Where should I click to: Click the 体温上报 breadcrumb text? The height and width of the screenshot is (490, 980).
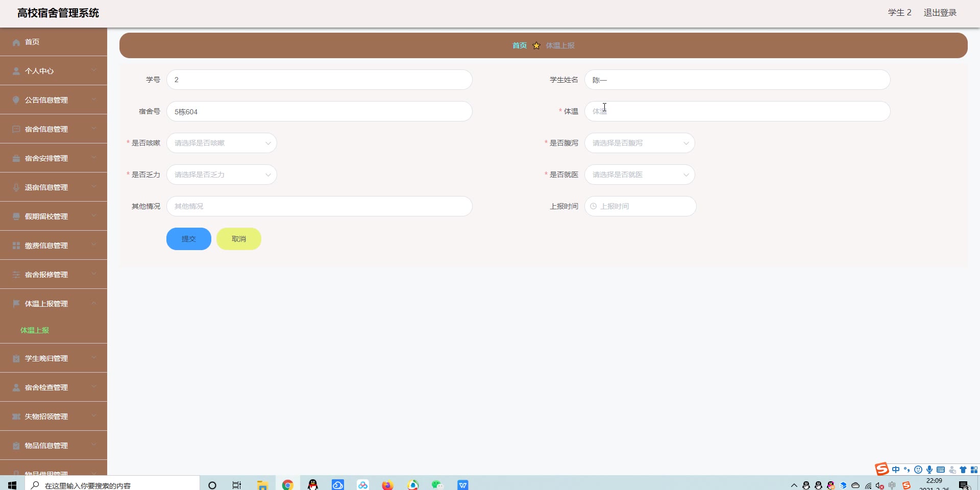560,45
